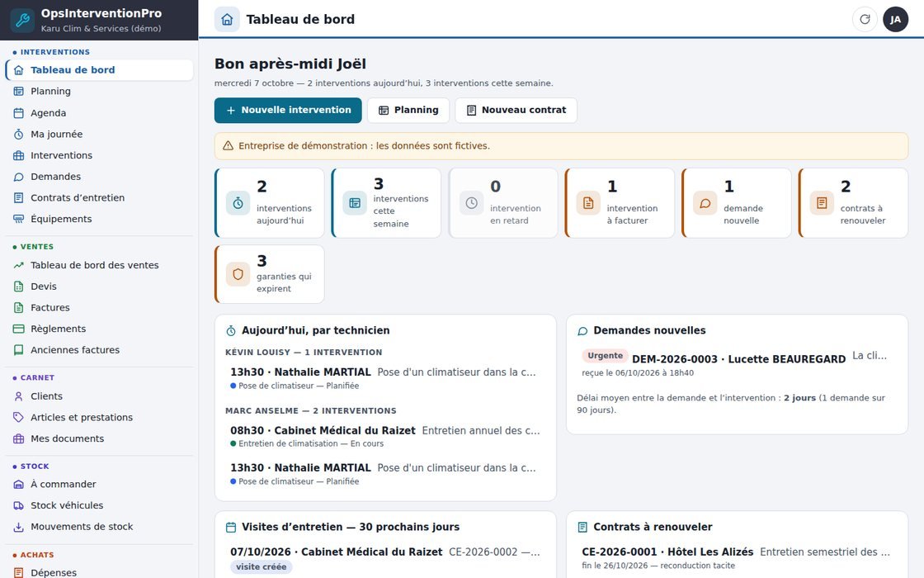This screenshot has width=924, height=578.
Task: Click the Règlements card icon
Action: (19, 329)
